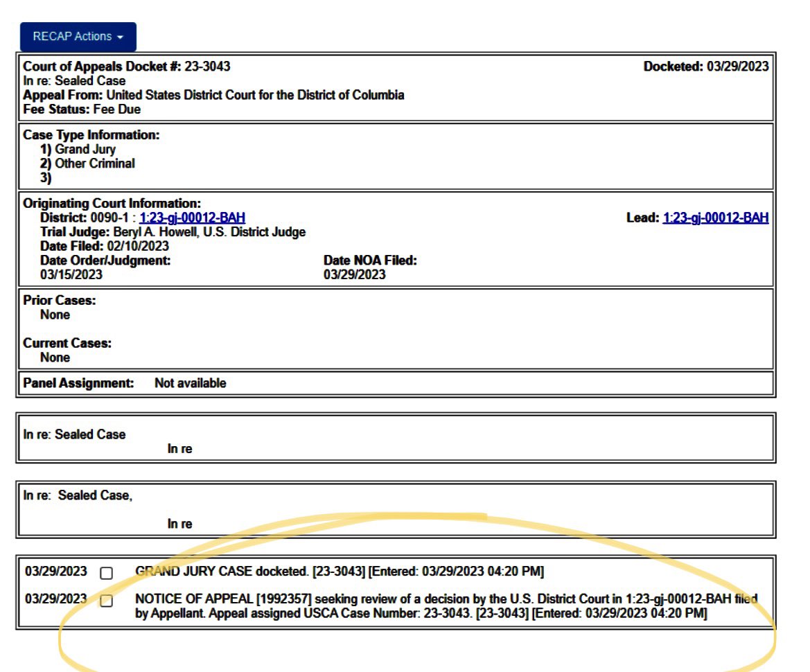Select the Other Criminal case type entry
Viewport: 810px width, 672px height.
[95, 163]
